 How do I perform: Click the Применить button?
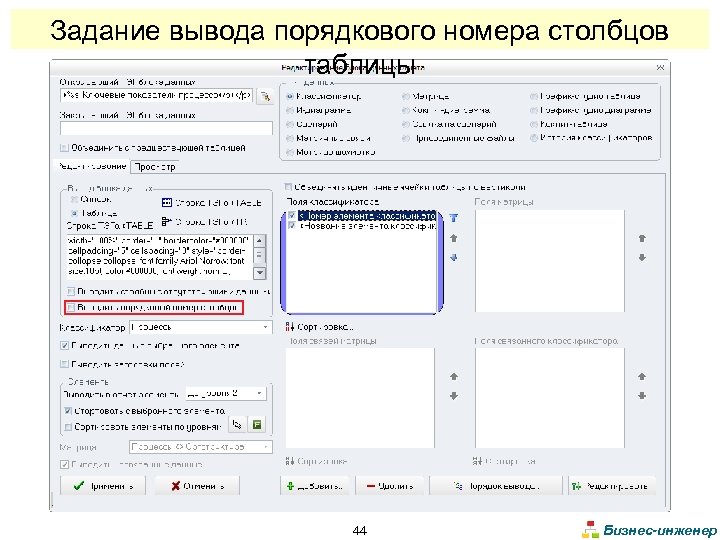[x=103, y=486]
